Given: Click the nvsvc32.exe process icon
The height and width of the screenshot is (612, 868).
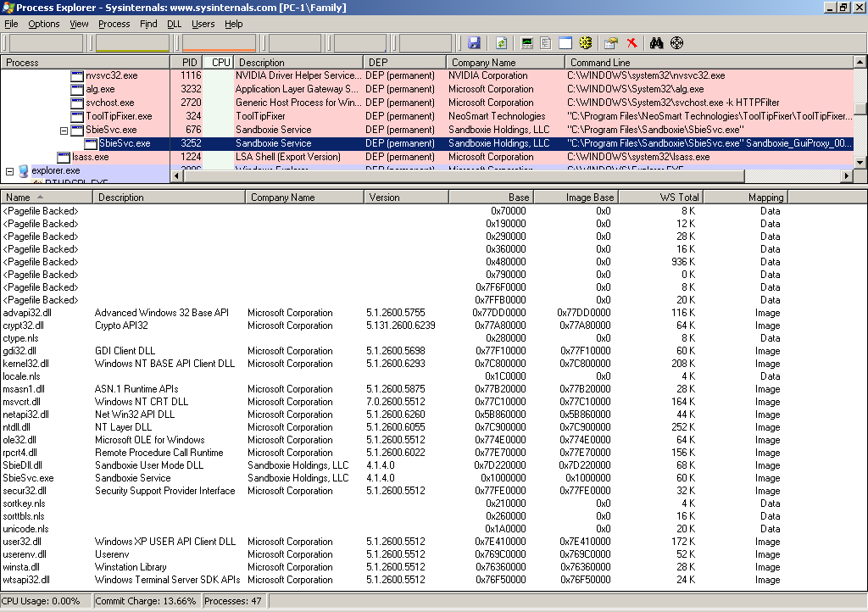Looking at the screenshot, I should pos(77,75).
